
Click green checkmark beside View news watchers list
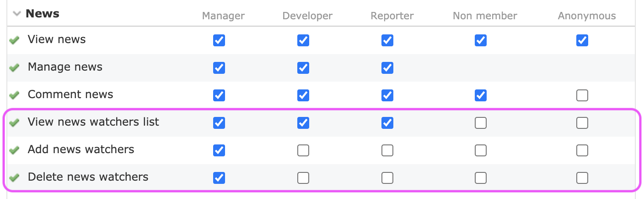15,123
